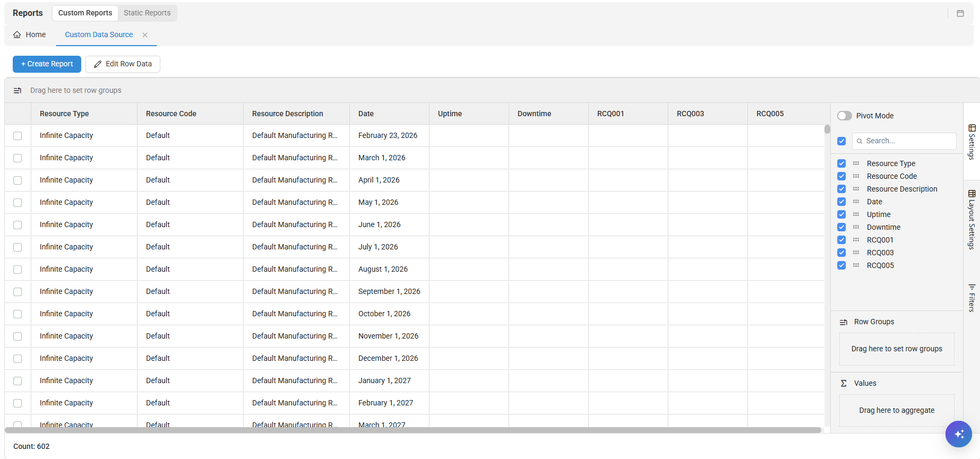The height and width of the screenshot is (459, 980).
Task: Click the Edit Row Data button
Action: [x=123, y=64]
